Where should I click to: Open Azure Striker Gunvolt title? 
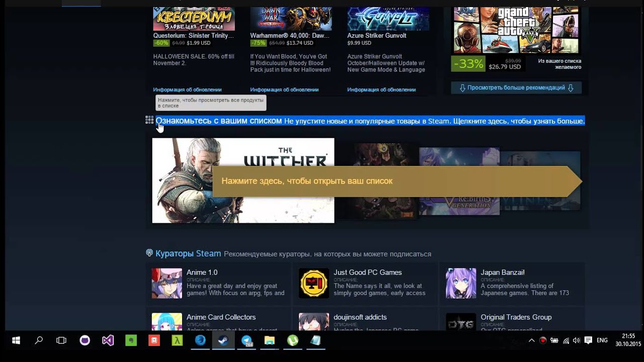pyautogui.click(x=376, y=36)
